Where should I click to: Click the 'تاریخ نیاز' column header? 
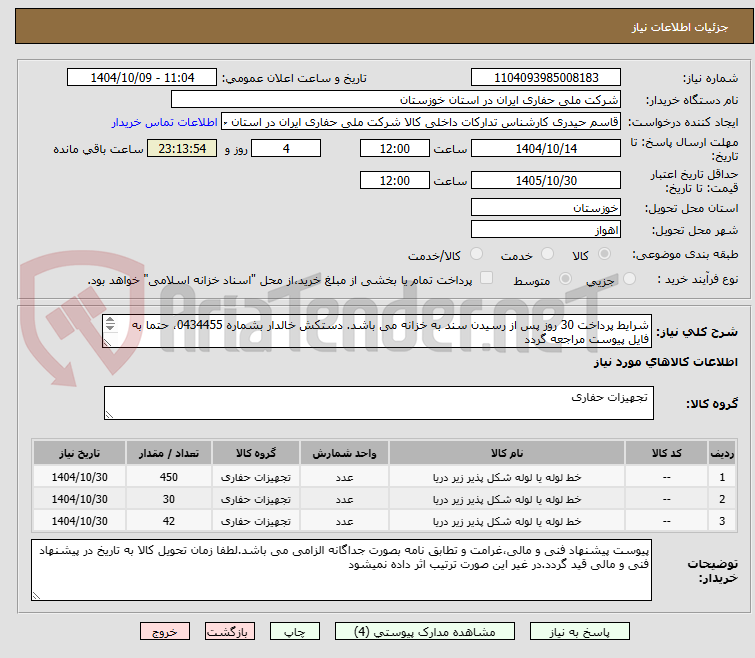(x=86, y=453)
